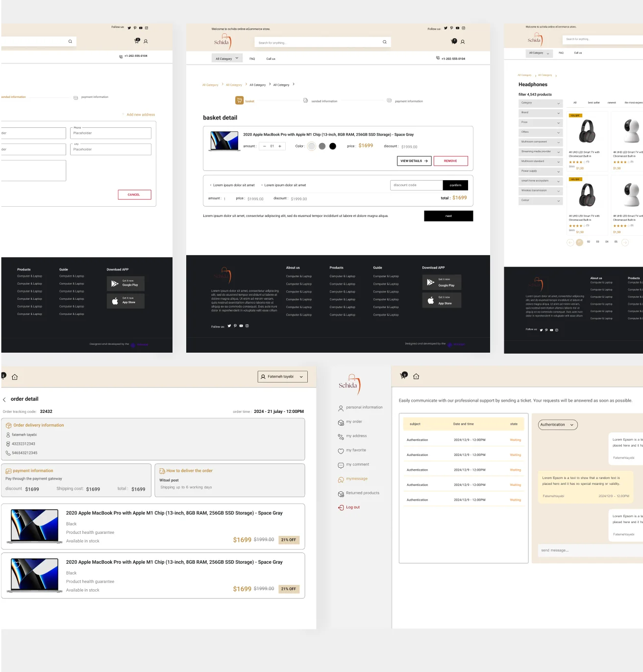Pick the medium gray color swatch
643x672 pixels.
pyautogui.click(x=322, y=146)
